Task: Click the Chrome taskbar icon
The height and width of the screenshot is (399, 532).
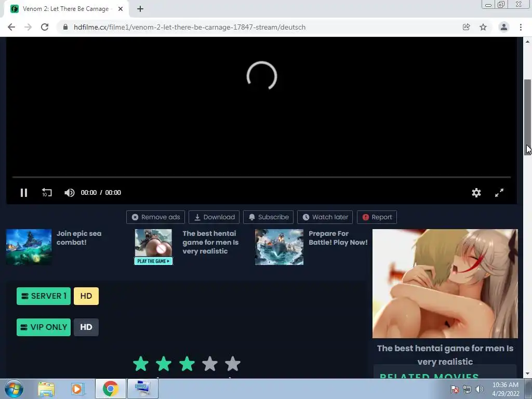Action: pos(110,389)
